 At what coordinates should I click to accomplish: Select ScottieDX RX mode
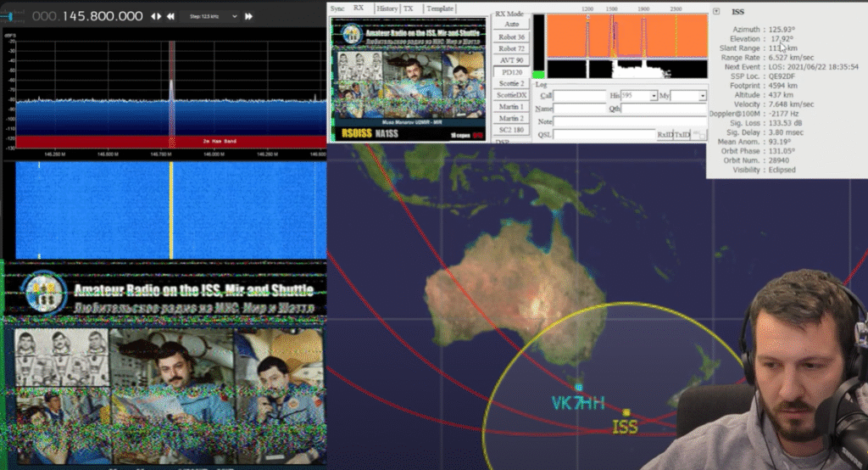511,95
